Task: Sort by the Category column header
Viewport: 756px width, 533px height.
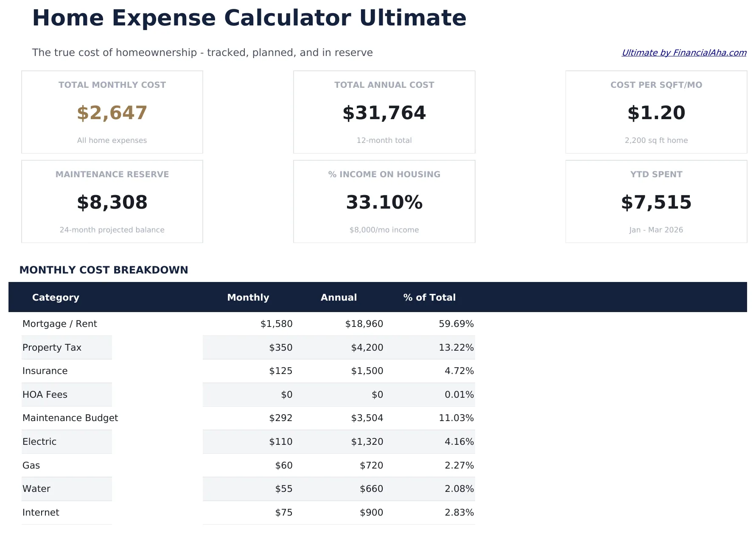Action: tap(56, 297)
